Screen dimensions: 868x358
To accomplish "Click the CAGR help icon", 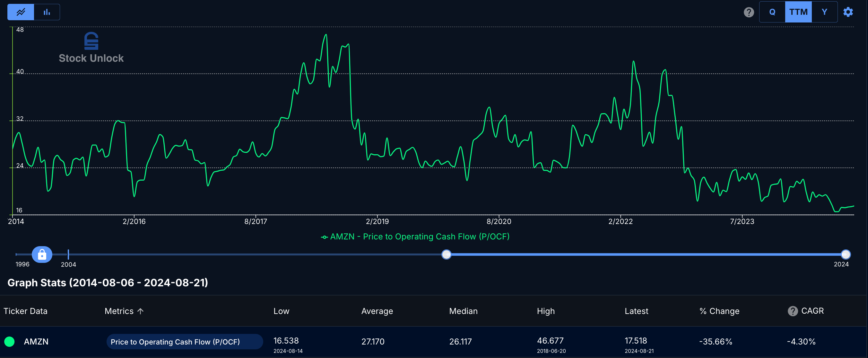I will click(x=793, y=311).
